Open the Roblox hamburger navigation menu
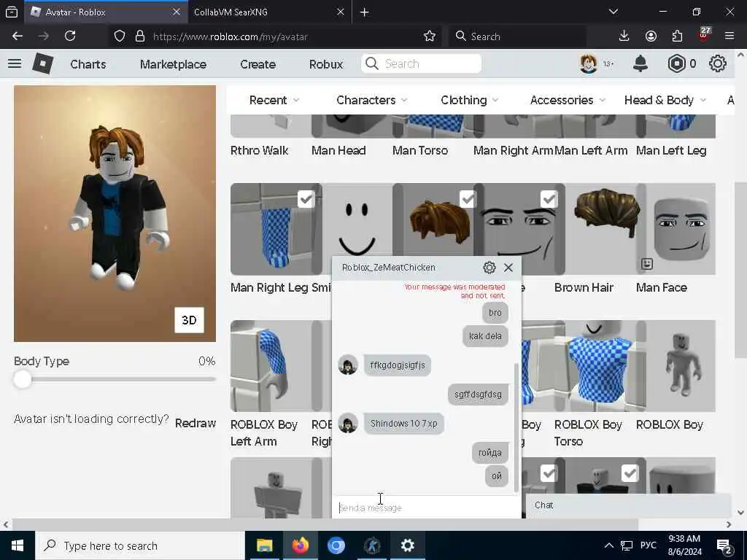 point(15,63)
